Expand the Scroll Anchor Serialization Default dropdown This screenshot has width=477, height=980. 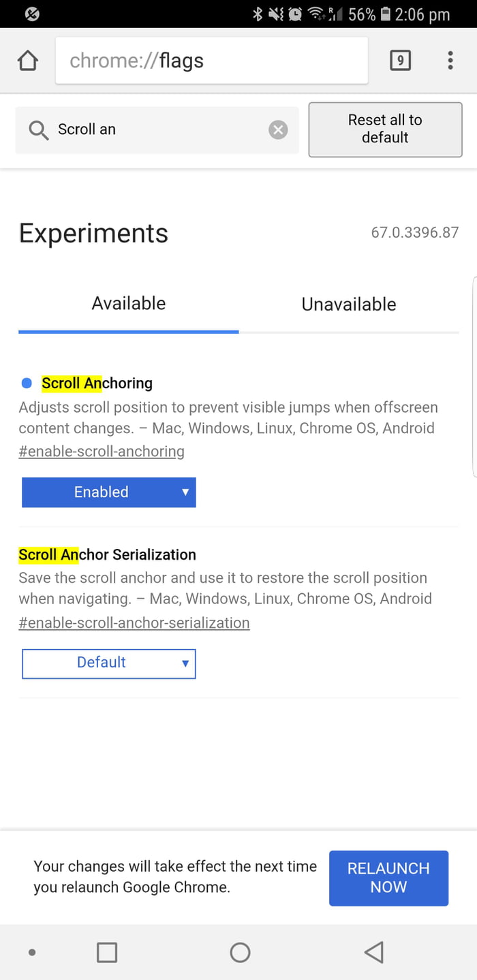109,663
